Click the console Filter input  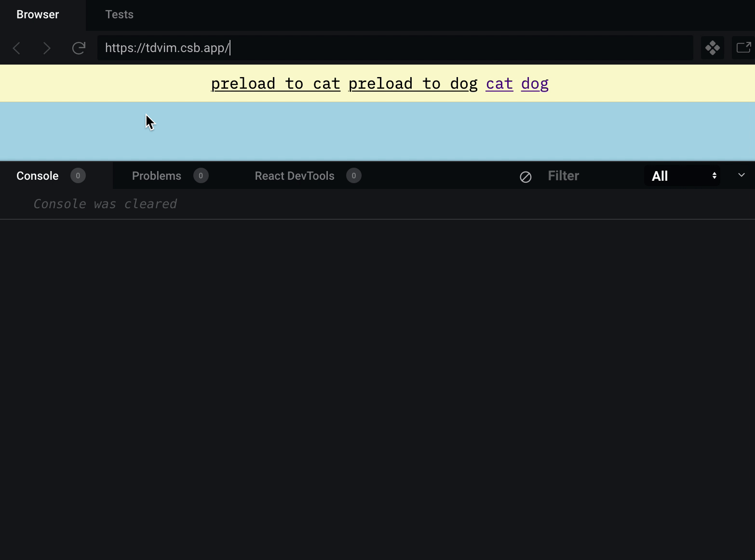click(591, 176)
